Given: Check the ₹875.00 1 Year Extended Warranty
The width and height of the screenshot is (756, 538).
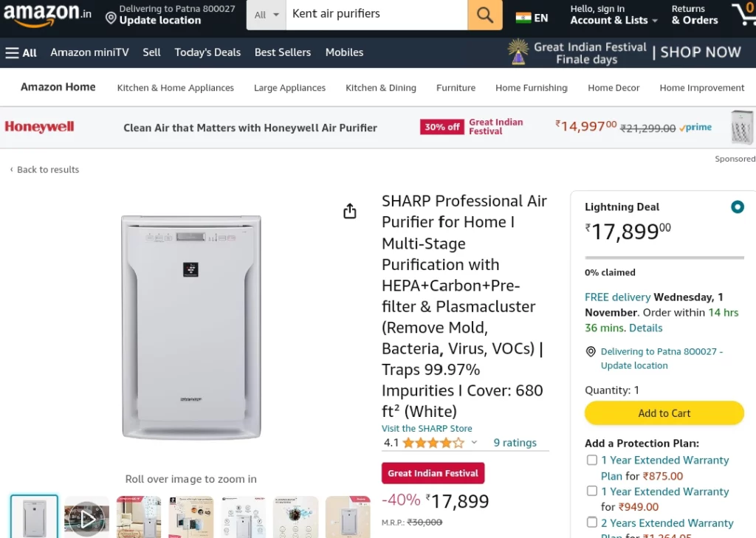Looking at the screenshot, I should [592, 461].
